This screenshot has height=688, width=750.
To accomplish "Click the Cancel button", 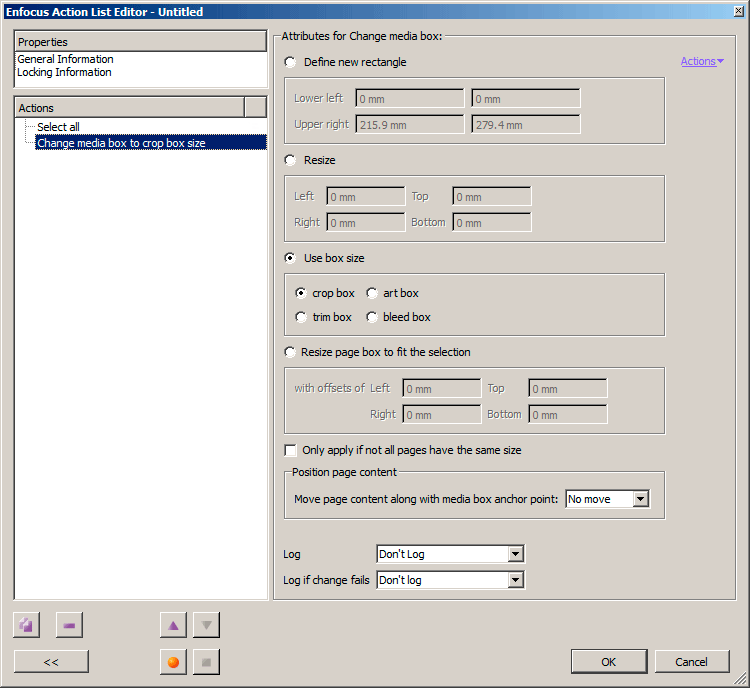I will pos(692,662).
